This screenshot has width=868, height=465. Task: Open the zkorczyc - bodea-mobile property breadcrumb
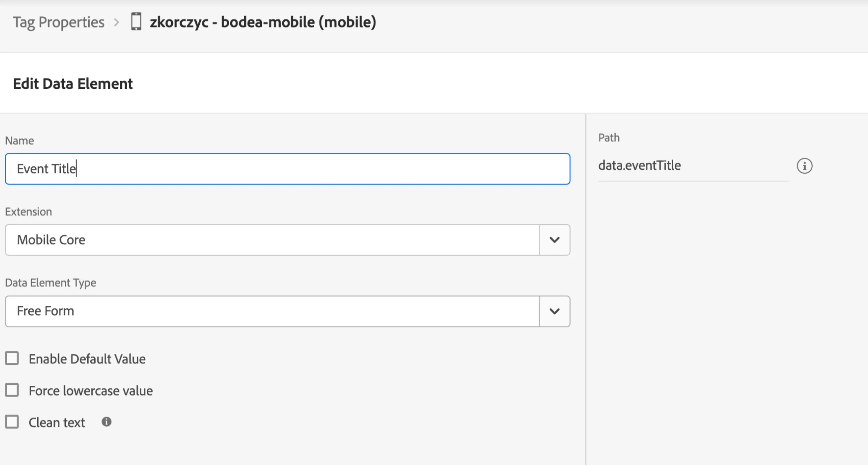pos(263,22)
